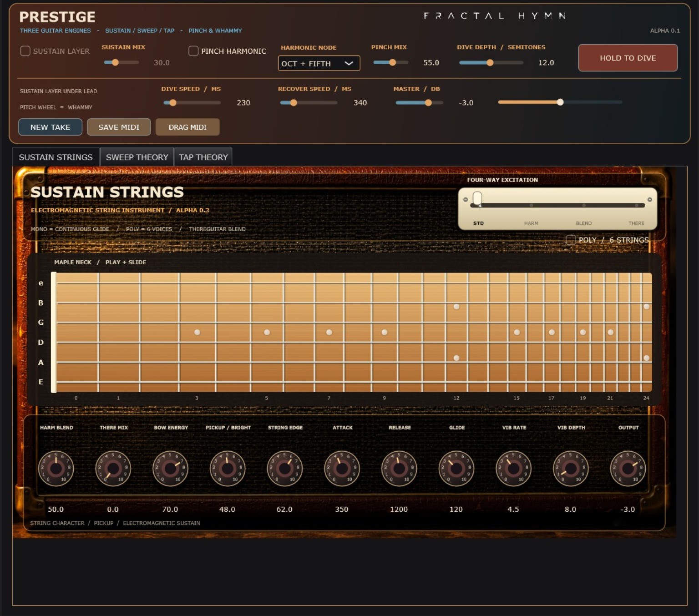Viewport: 699px width, 616px height.
Task: Click the STD excitation label
Action: (478, 223)
